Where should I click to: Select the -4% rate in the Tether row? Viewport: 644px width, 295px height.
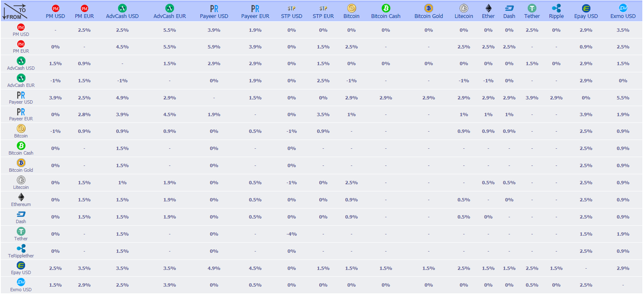[292, 234]
